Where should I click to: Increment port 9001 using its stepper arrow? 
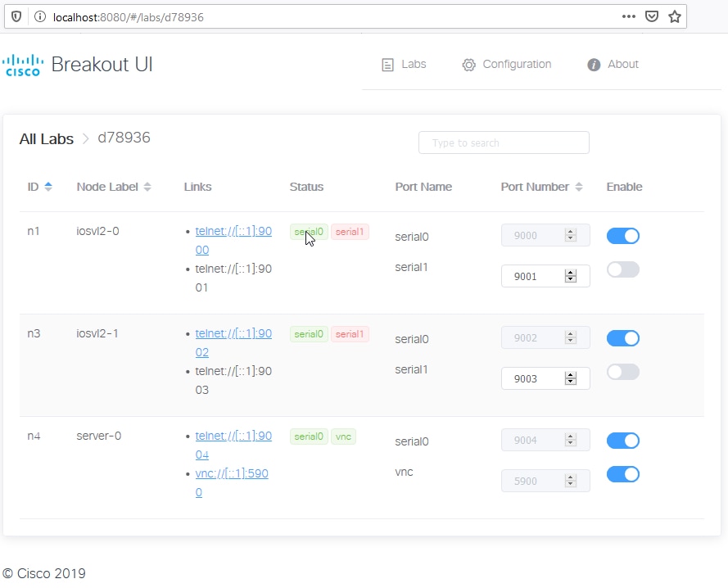click(x=572, y=272)
